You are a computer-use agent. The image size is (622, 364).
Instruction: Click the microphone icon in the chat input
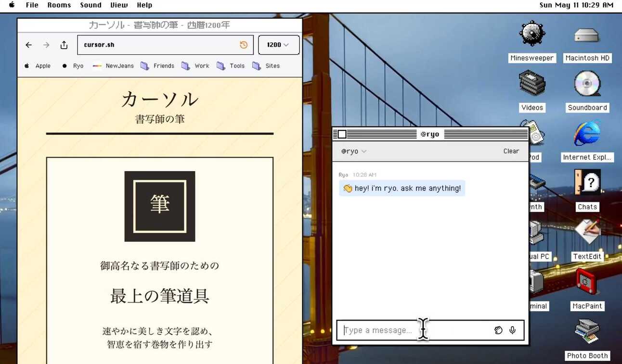point(513,330)
